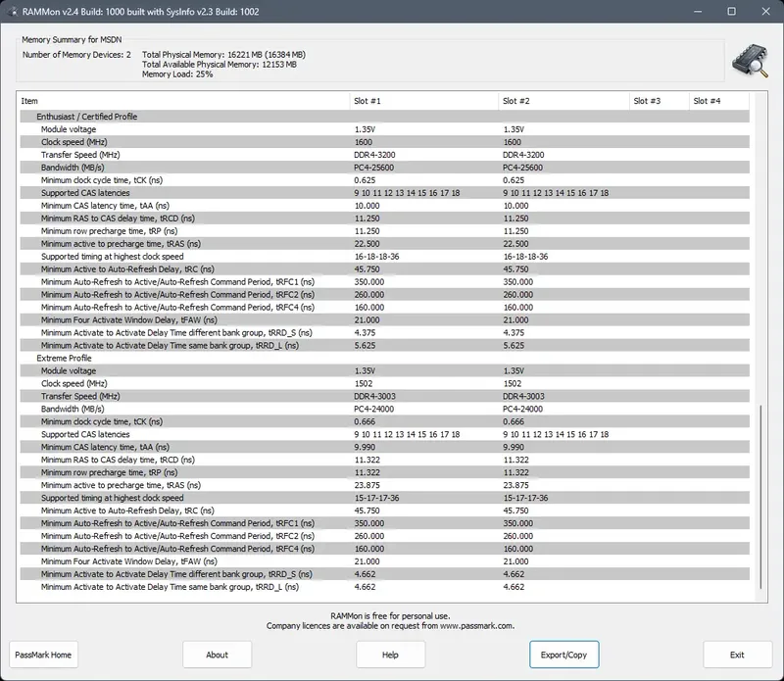This screenshot has width=784, height=681.
Task: Maximize the RAMMon window
Action: coord(731,12)
